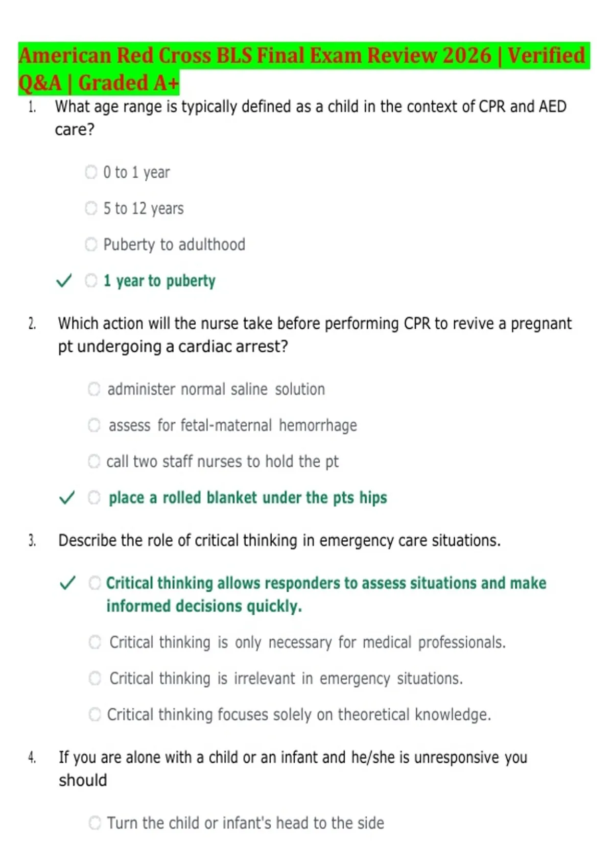
Task: Pick 'focuses solely on theoretical knowledge' option
Action: click(95, 715)
